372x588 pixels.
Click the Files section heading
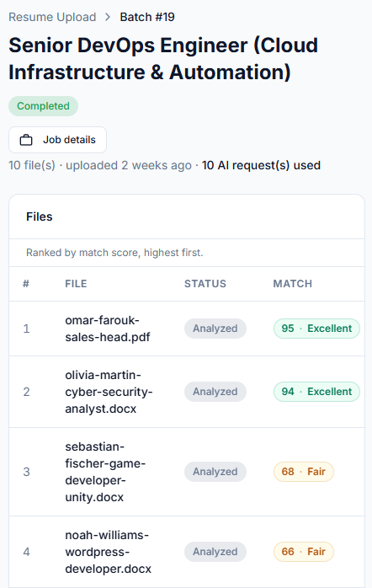[x=40, y=216]
